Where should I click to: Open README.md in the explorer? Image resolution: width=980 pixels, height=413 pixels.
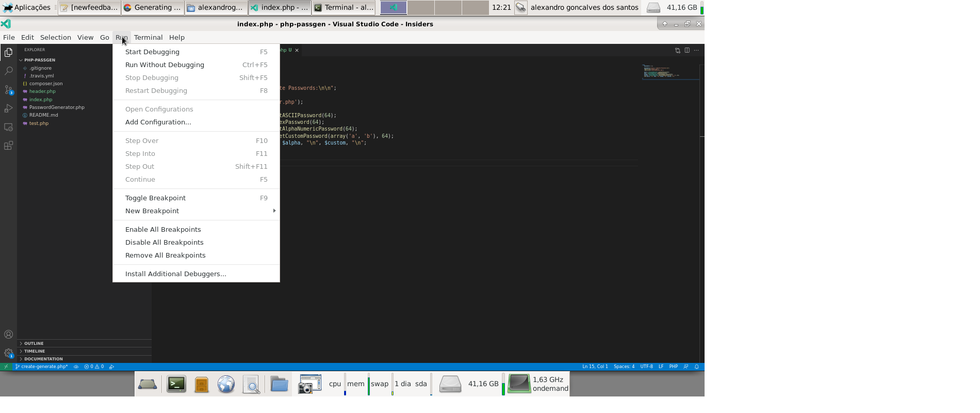(x=43, y=115)
